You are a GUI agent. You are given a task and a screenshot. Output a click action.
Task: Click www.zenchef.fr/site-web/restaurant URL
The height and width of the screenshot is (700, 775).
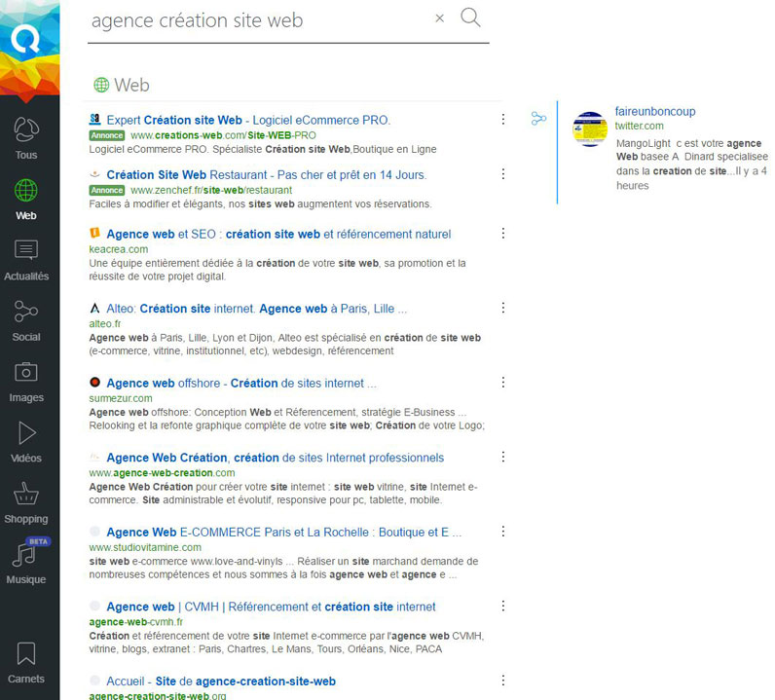click(211, 190)
